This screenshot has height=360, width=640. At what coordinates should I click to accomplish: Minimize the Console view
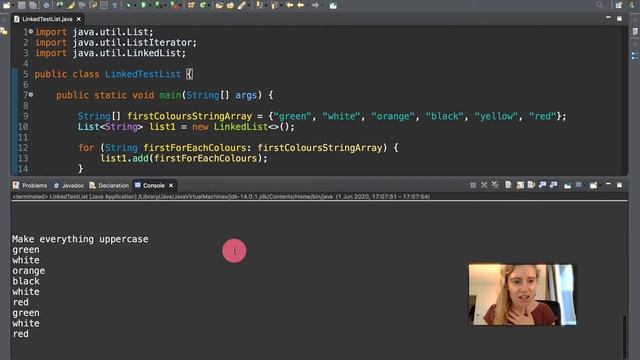click(x=608, y=184)
